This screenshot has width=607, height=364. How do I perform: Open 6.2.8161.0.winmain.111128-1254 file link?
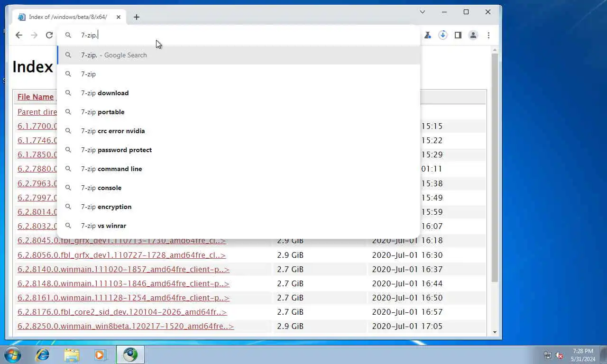pos(123,298)
